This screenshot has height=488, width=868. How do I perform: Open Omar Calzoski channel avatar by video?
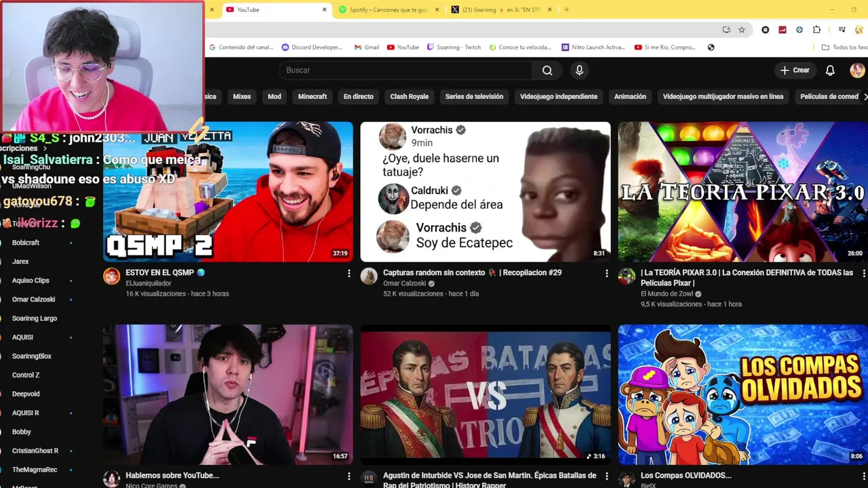(x=369, y=276)
